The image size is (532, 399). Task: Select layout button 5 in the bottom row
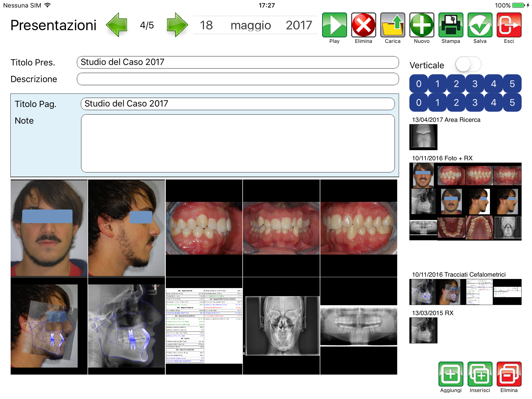(x=512, y=102)
